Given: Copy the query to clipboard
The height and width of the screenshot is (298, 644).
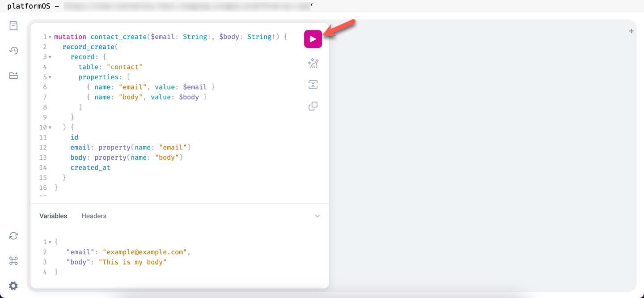Looking at the screenshot, I should (313, 106).
